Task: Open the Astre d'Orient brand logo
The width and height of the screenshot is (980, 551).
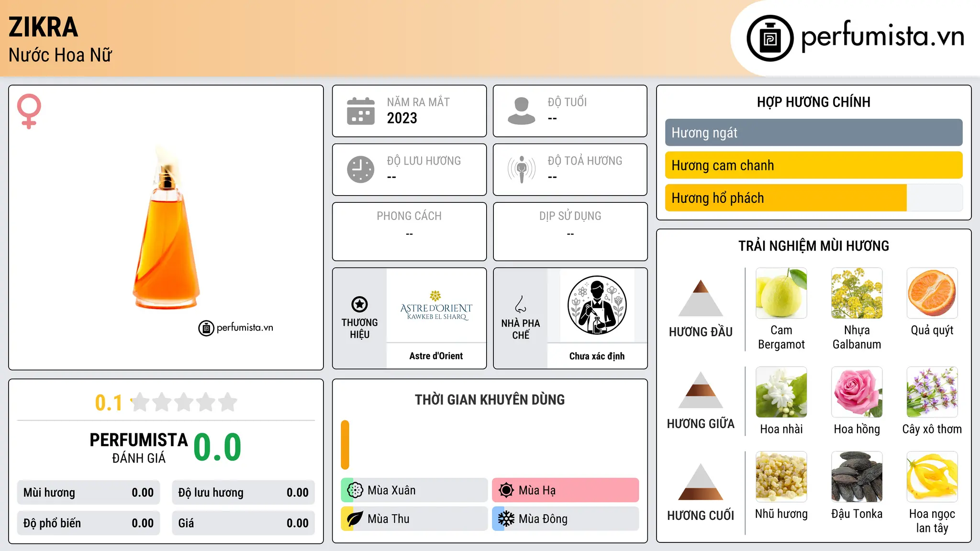Action: coord(436,305)
